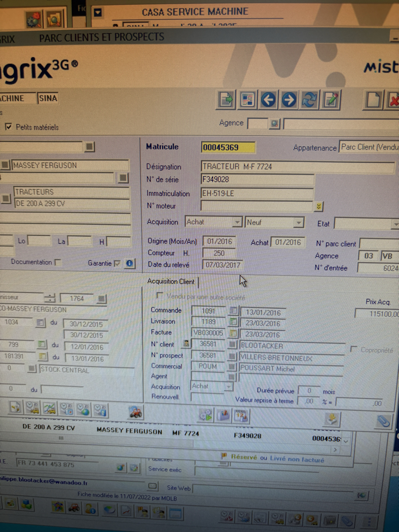
Task: Click the flower gear icon at top-left
Action: 34,20
